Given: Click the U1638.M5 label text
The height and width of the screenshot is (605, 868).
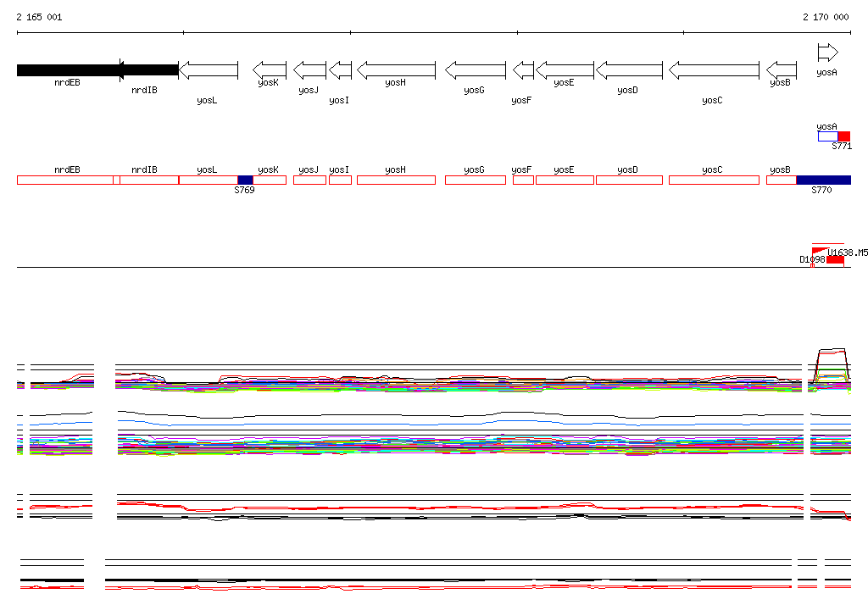Looking at the screenshot, I should (x=848, y=253).
